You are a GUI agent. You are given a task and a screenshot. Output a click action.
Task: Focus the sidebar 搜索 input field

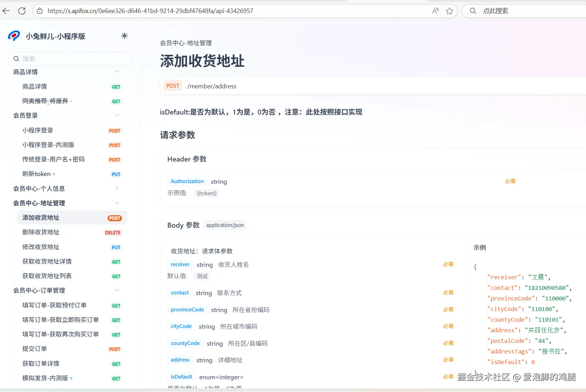pyautogui.click(x=70, y=59)
